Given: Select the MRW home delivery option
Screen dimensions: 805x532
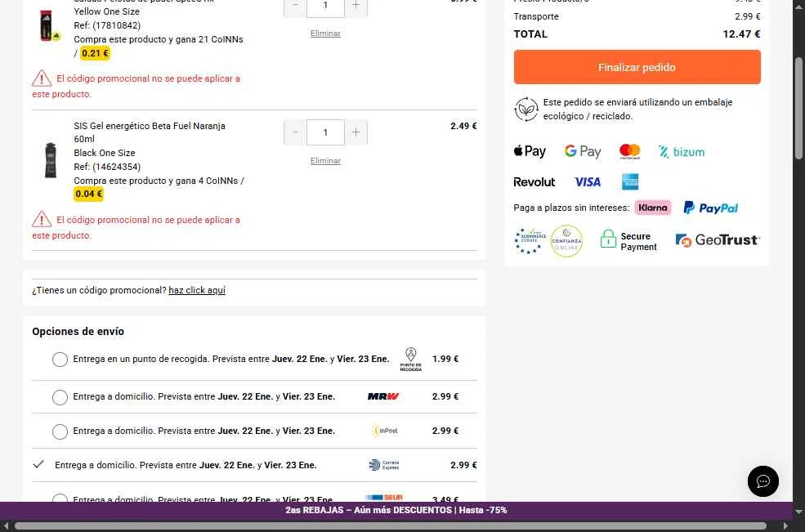Looking at the screenshot, I should (x=60, y=397).
